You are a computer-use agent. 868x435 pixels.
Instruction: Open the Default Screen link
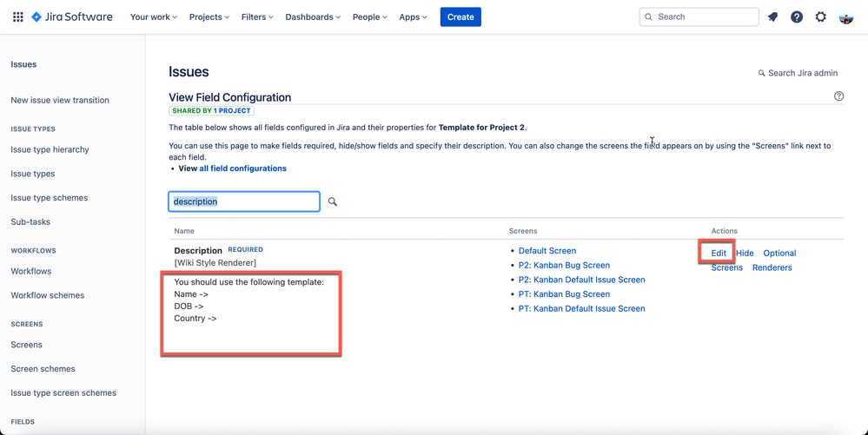(547, 251)
